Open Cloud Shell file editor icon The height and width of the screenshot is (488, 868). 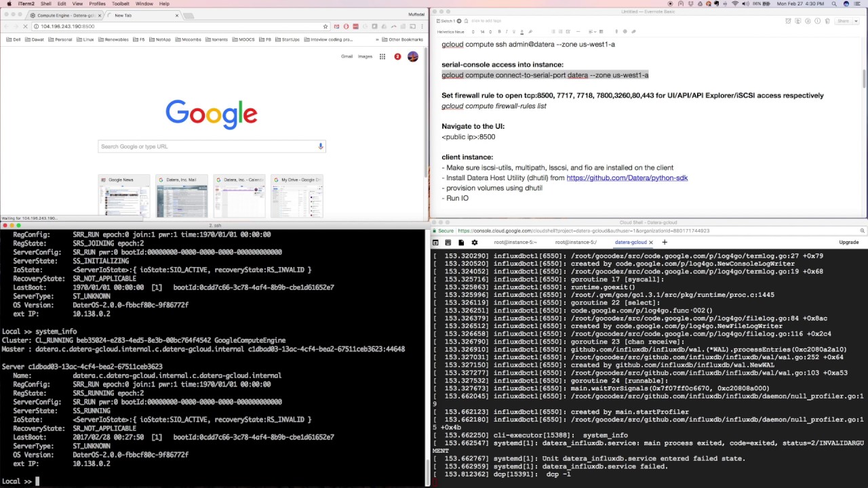(461, 242)
